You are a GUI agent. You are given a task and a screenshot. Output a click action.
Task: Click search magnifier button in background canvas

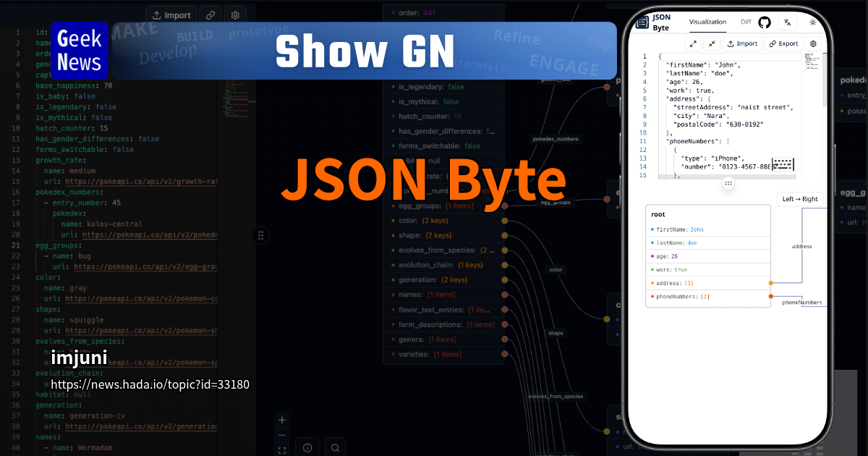point(335,448)
